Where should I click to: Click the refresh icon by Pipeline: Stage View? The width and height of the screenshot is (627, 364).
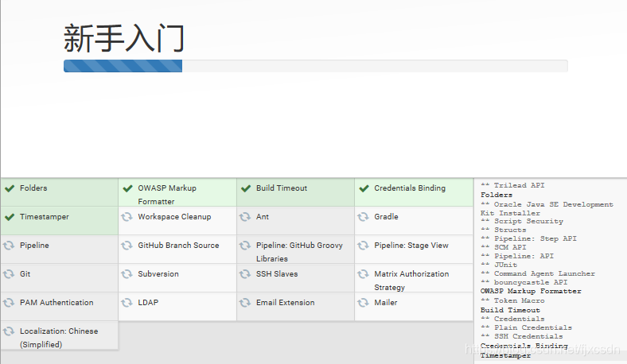tap(363, 246)
